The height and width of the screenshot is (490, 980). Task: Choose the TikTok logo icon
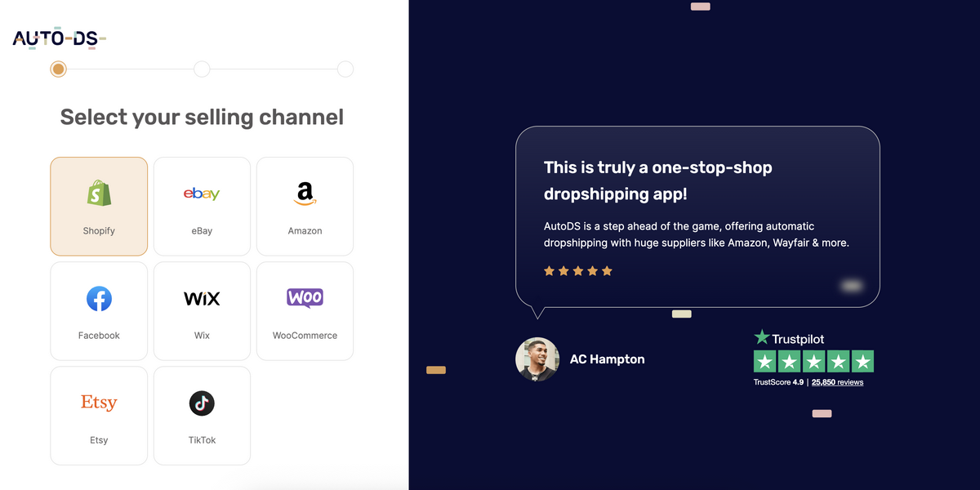(202, 403)
